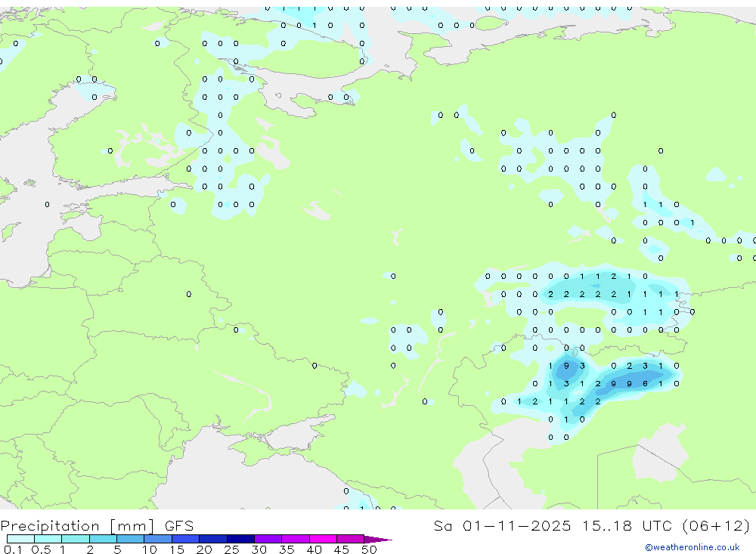Select the 40–45 mm magenta legend swatch

click(x=323, y=539)
